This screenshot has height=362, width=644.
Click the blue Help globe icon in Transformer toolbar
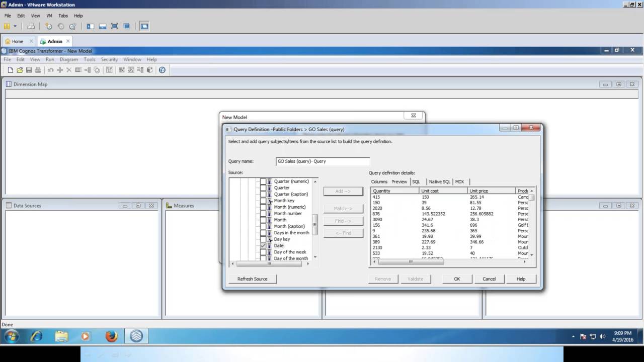(162, 70)
